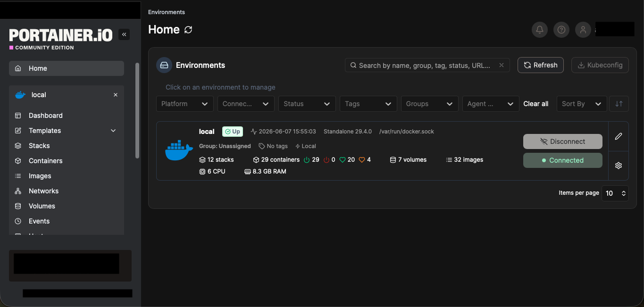Click the CPU chip icon

202,172
